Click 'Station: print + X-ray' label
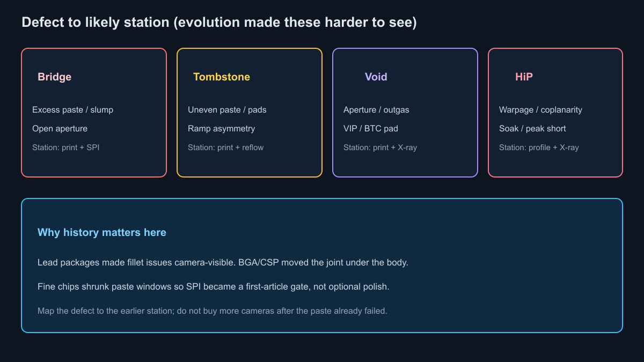 pos(380,147)
